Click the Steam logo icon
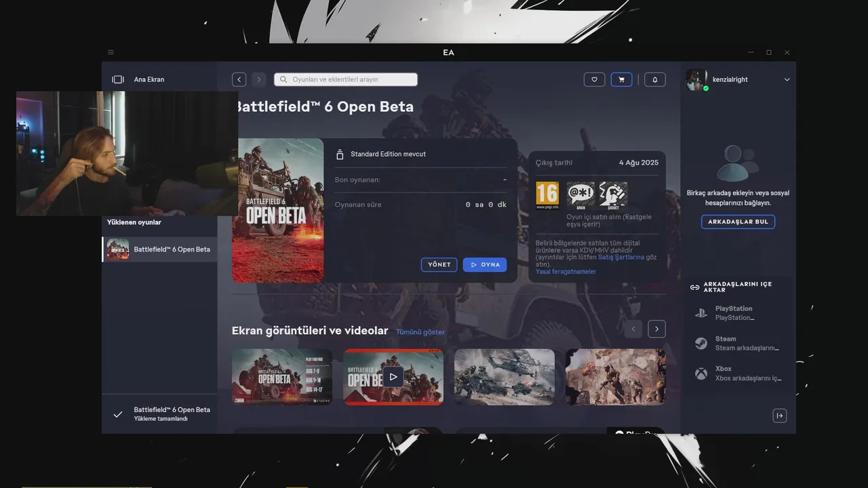Viewport: 868px width, 488px height. 701,343
